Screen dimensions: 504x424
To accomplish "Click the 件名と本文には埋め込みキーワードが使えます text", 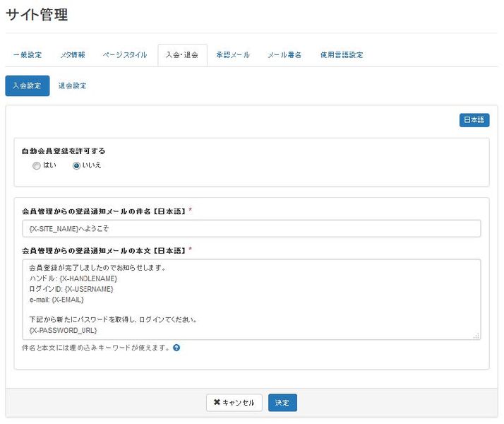I will click(x=96, y=348).
